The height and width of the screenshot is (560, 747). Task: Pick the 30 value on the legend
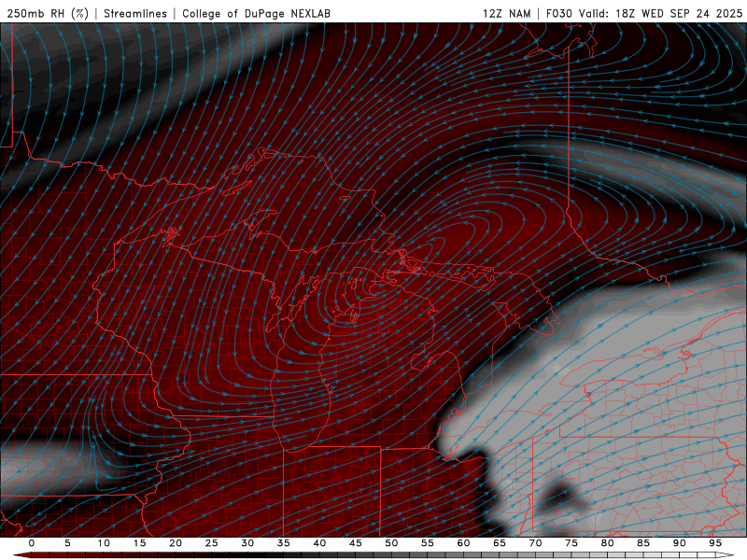247,543
